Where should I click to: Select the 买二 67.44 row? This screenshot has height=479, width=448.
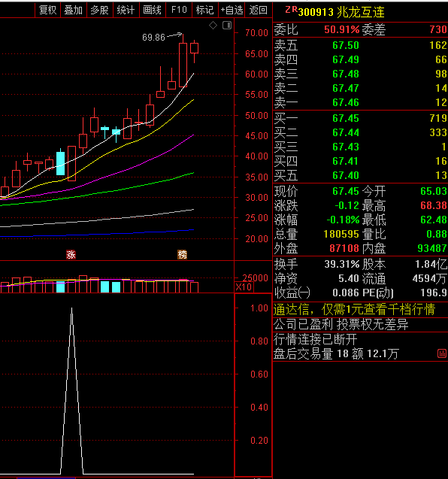point(360,132)
